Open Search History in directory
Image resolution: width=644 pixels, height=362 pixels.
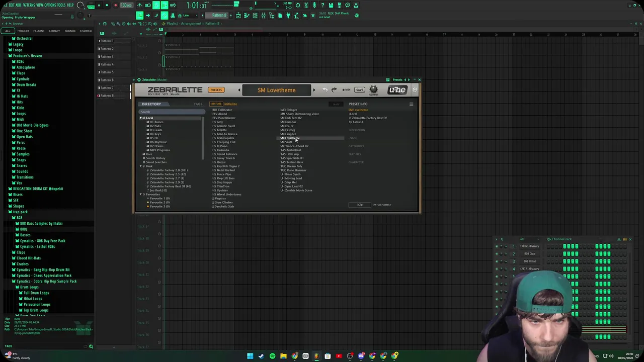click(154, 158)
